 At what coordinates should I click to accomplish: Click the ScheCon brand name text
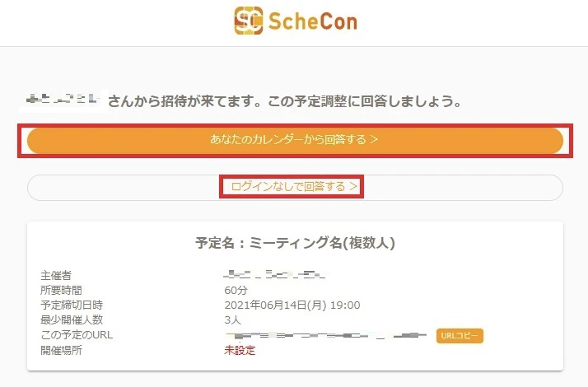(312, 20)
